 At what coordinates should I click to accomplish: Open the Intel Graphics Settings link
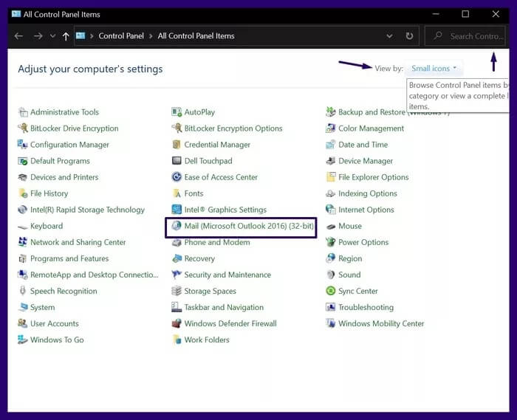coord(225,210)
